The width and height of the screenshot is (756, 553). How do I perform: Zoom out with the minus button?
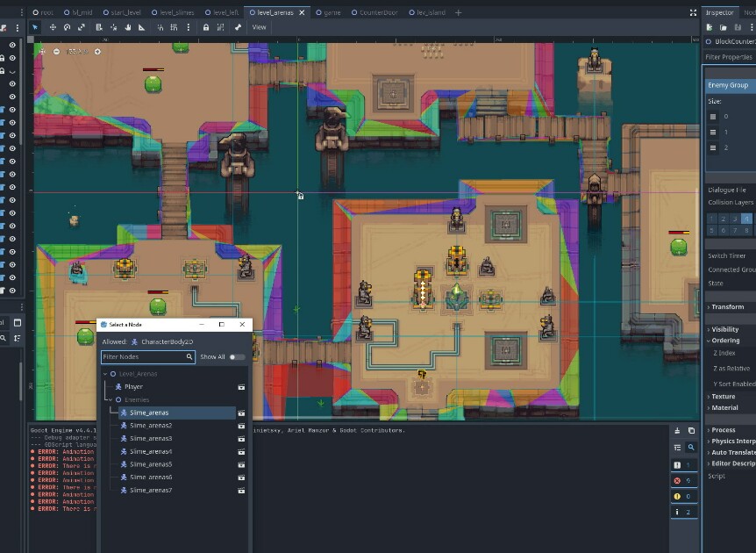56,52
